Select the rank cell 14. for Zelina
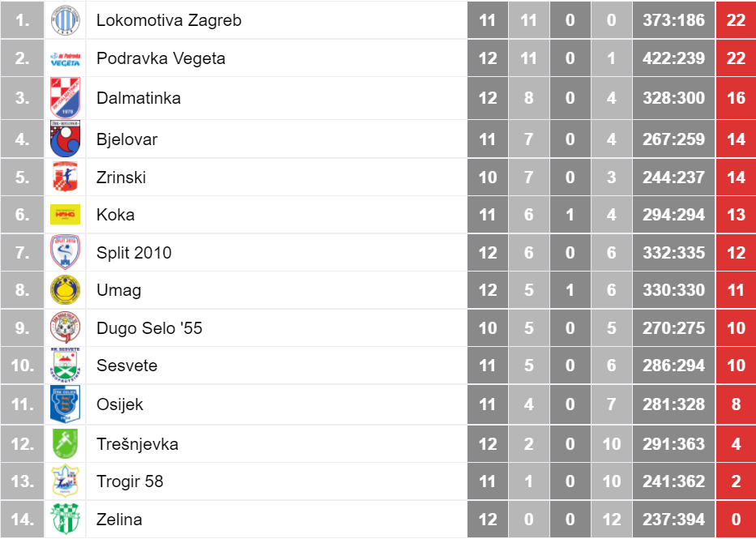Screen dimensions: 756x539 coord(22,520)
